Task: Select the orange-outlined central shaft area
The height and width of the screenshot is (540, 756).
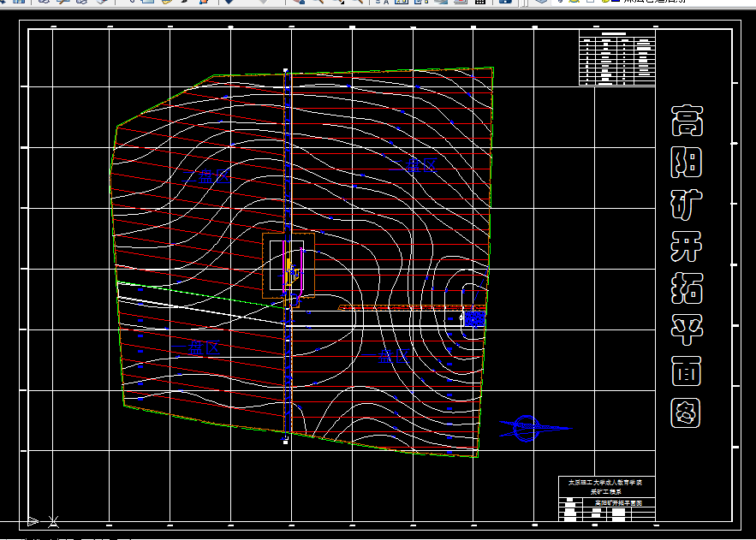Action: 289,266
